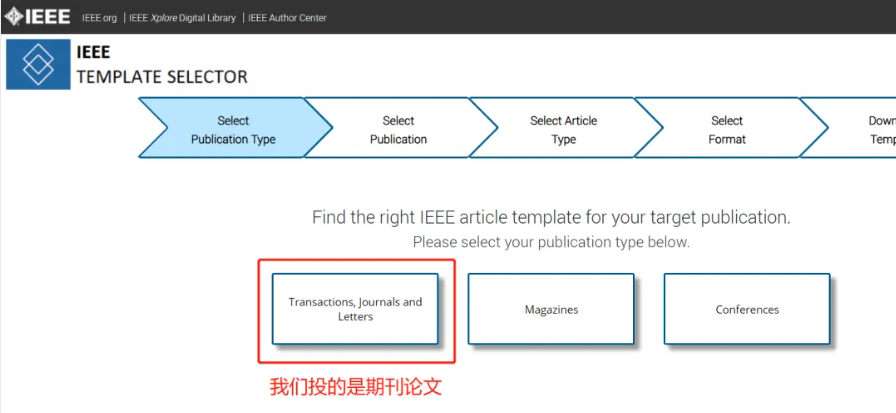Visit the IEEE Author Center link
The height and width of the screenshot is (413, 896).
[287, 18]
